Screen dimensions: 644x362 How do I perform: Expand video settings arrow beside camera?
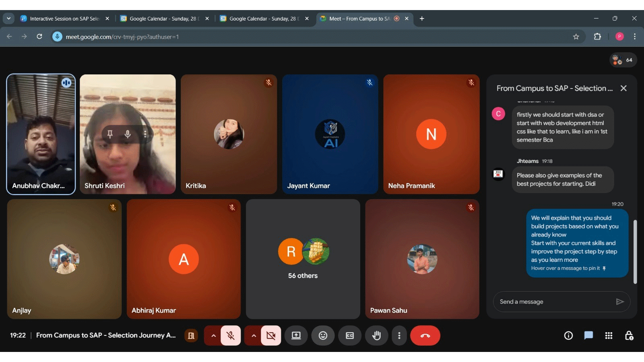pos(254,335)
